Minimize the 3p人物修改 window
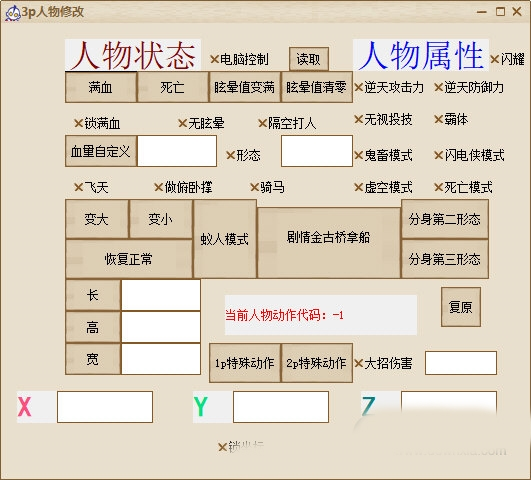 (482, 12)
